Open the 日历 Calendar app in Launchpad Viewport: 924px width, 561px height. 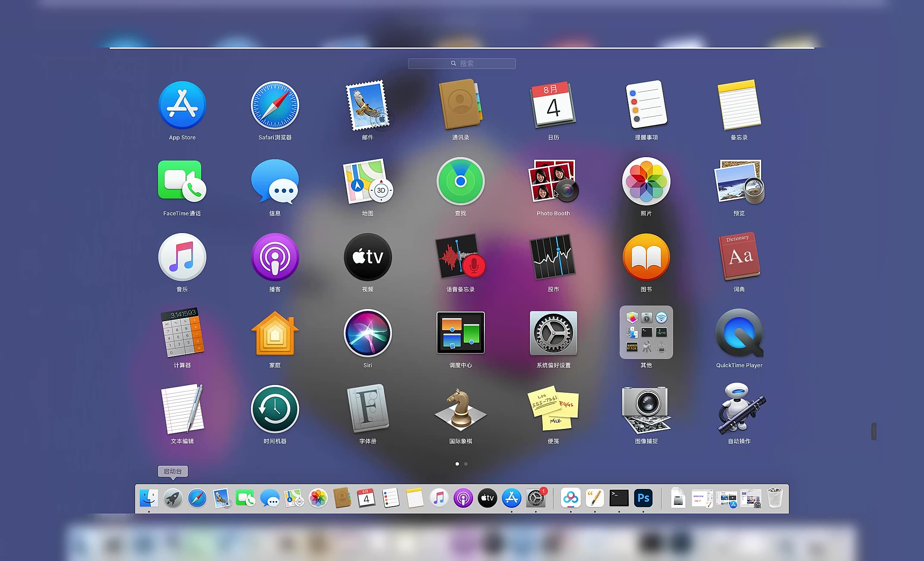[554, 105]
